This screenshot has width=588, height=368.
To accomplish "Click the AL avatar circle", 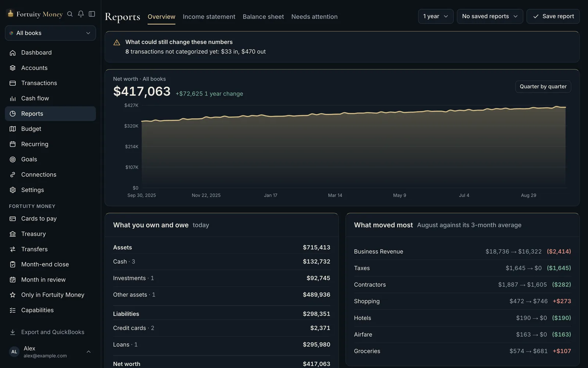I will pyautogui.click(x=14, y=352).
